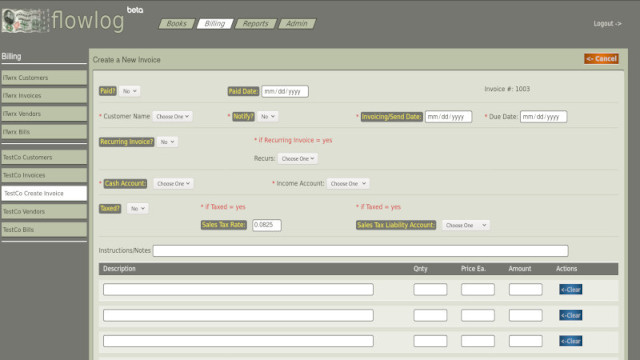Cancel the new invoice
This screenshot has height=360, width=640.
(601, 59)
